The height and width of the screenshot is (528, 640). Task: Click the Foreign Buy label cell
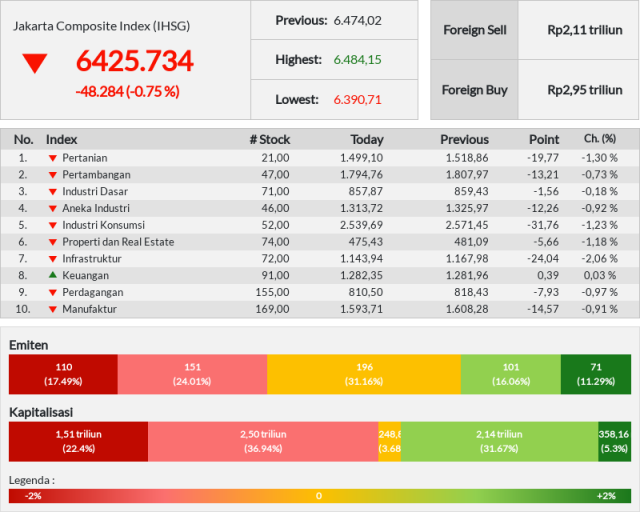point(474,89)
